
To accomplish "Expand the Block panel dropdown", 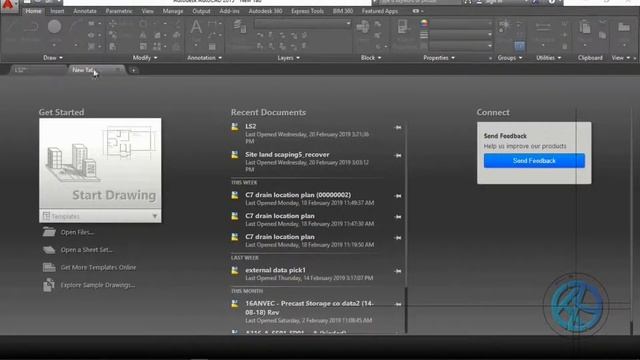I will click(371, 58).
